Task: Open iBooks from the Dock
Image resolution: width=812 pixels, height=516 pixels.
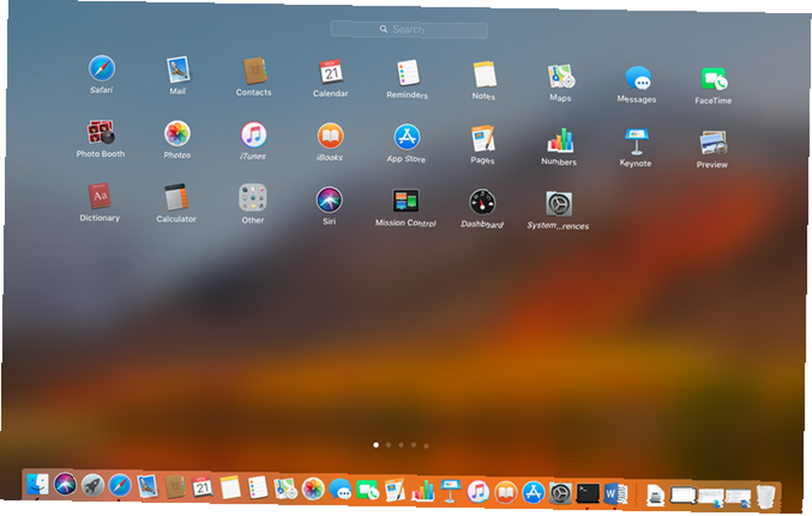Action: [505, 492]
